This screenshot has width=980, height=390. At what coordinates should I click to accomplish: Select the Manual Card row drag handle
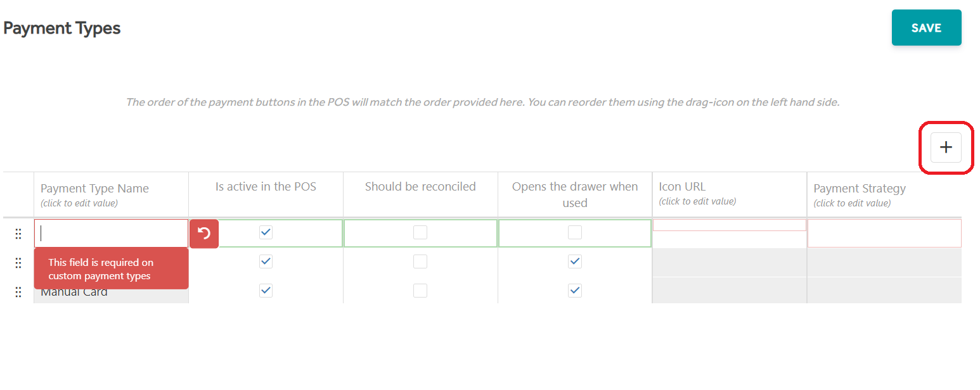click(x=18, y=292)
